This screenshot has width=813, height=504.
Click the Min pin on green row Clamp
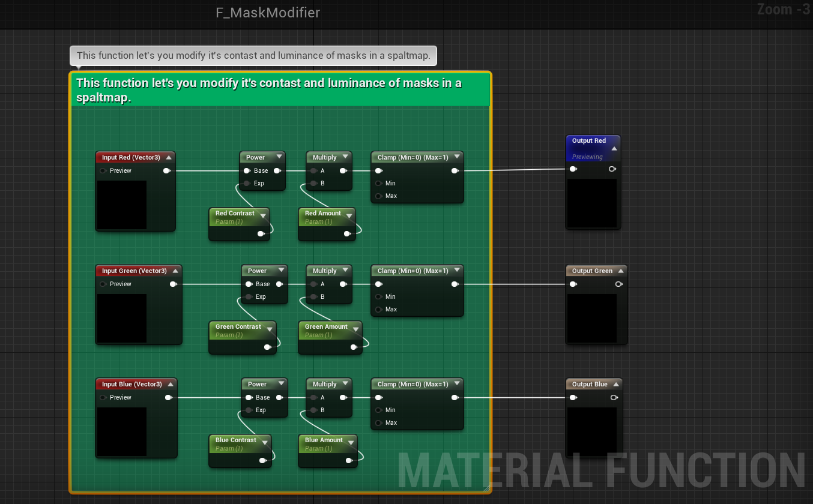point(379,297)
